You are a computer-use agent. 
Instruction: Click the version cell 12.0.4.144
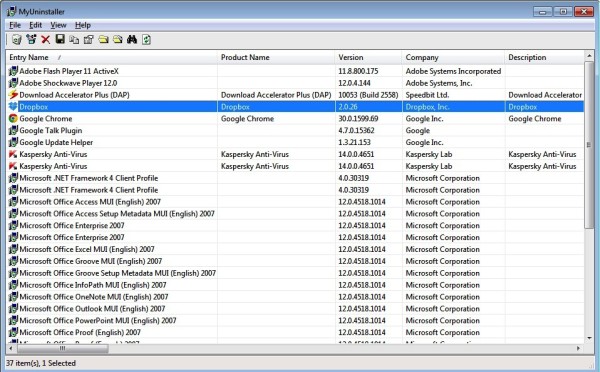pos(354,83)
